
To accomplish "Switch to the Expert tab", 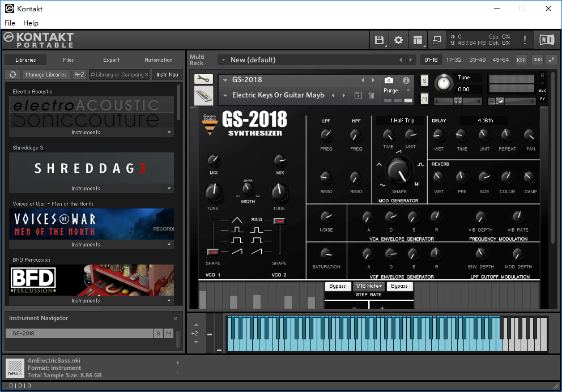I will [x=112, y=60].
